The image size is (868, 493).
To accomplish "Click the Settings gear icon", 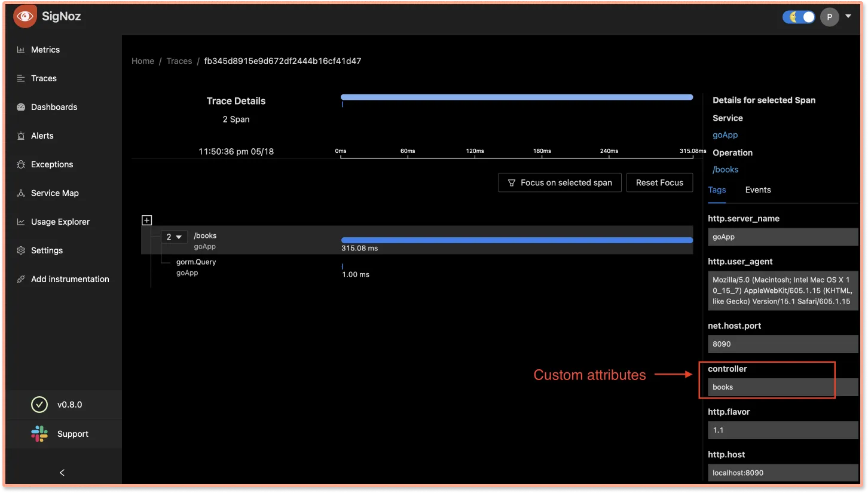I will pos(21,250).
